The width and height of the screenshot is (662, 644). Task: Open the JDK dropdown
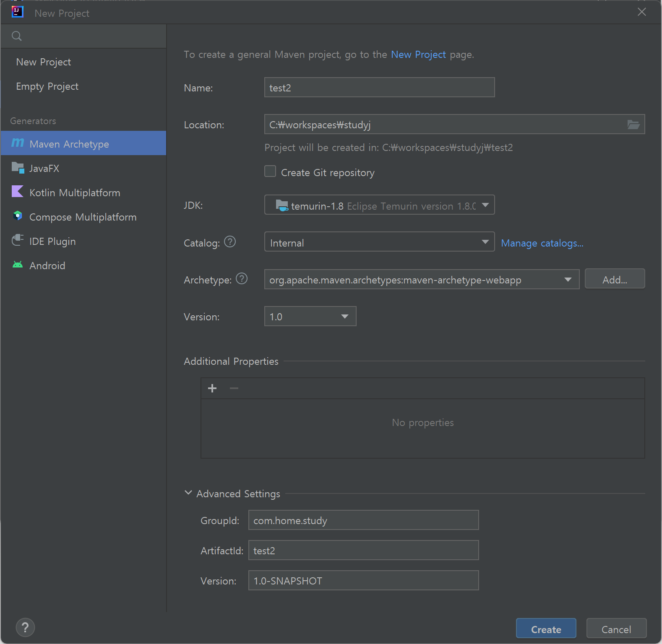tap(379, 205)
